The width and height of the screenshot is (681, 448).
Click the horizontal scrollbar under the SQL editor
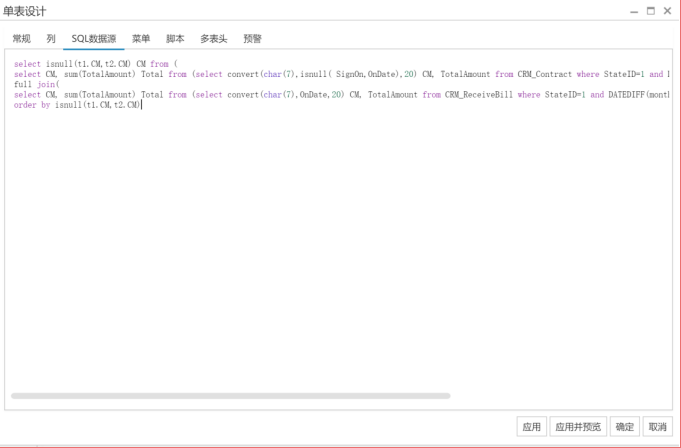coord(230,396)
